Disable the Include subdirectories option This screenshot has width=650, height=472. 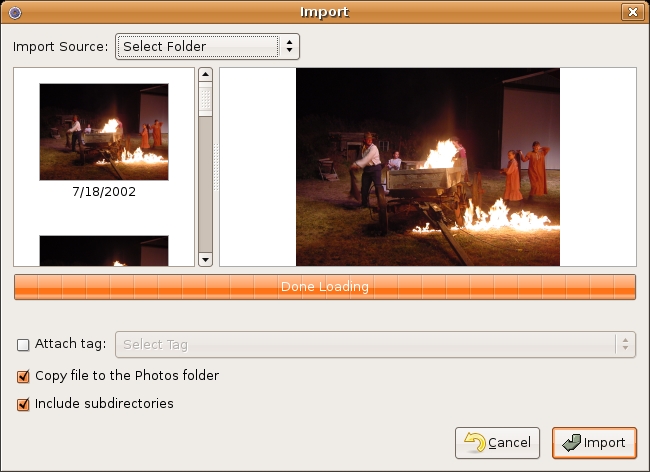point(23,405)
